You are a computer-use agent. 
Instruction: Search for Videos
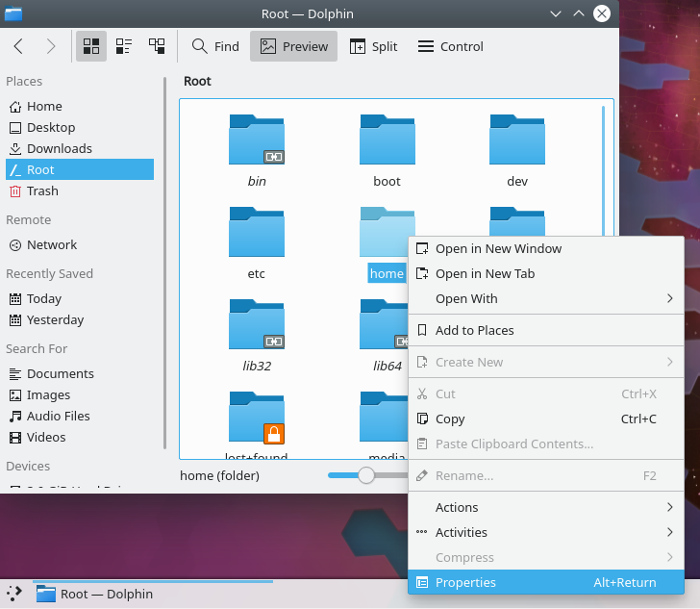(80, 437)
